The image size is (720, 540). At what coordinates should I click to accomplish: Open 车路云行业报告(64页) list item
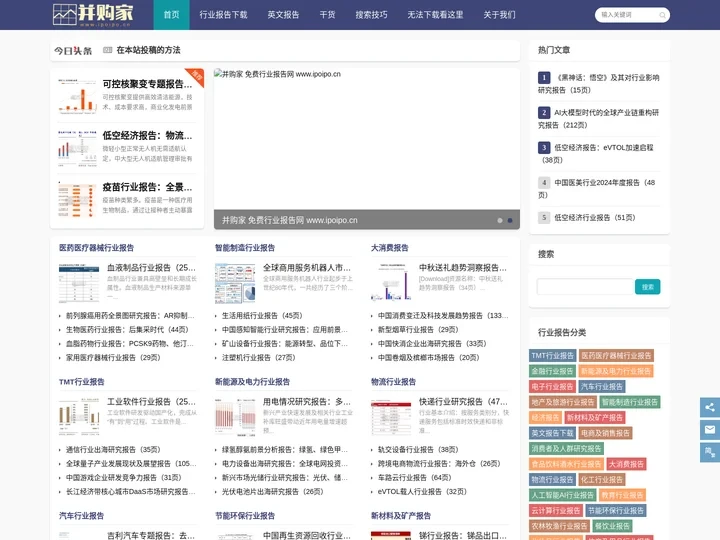415,478
